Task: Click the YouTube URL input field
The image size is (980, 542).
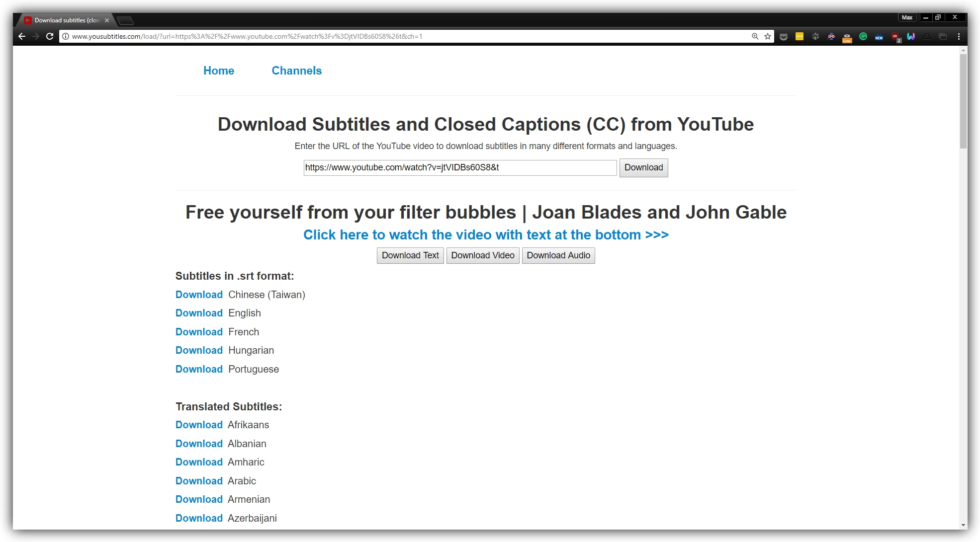Action: (x=460, y=168)
